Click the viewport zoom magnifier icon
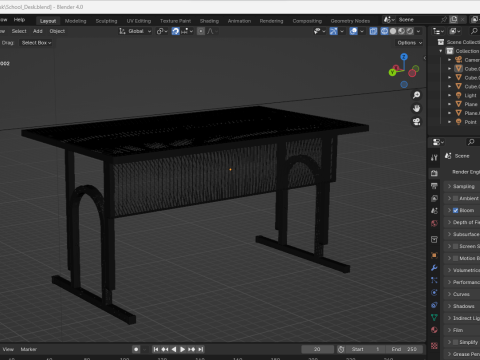The width and height of the screenshot is (480, 360). click(416, 95)
